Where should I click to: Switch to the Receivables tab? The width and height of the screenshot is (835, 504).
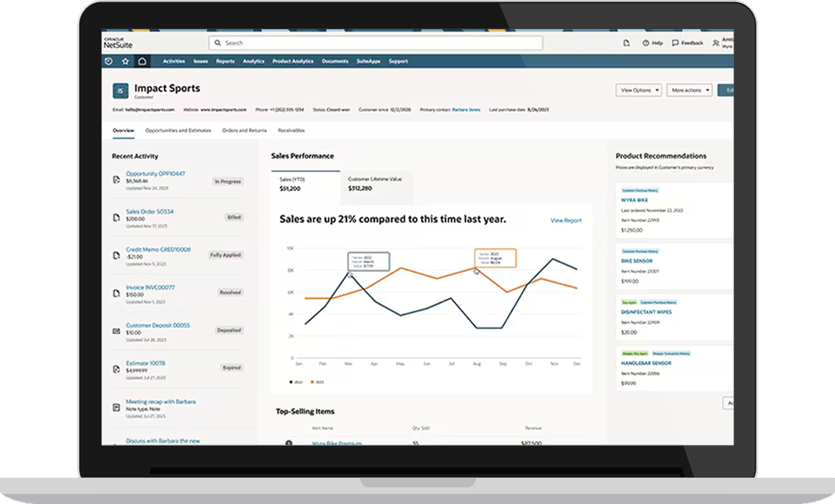(291, 130)
